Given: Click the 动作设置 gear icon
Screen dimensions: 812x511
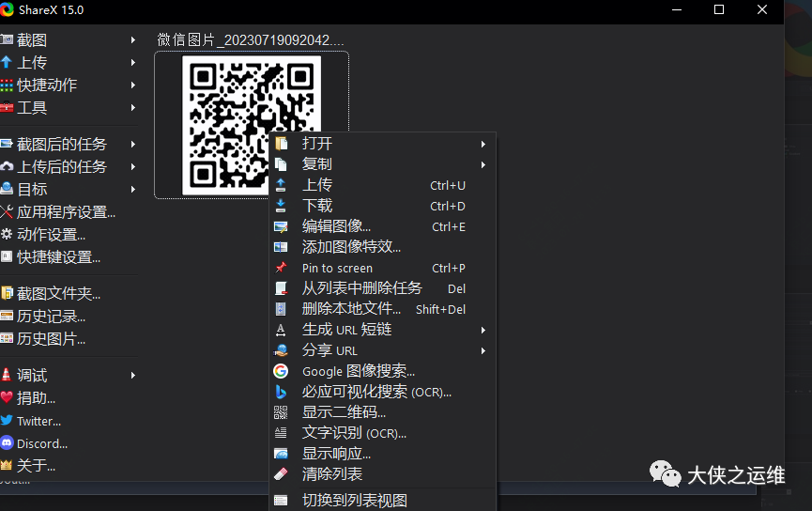Looking at the screenshot, I should click(7, 234).
